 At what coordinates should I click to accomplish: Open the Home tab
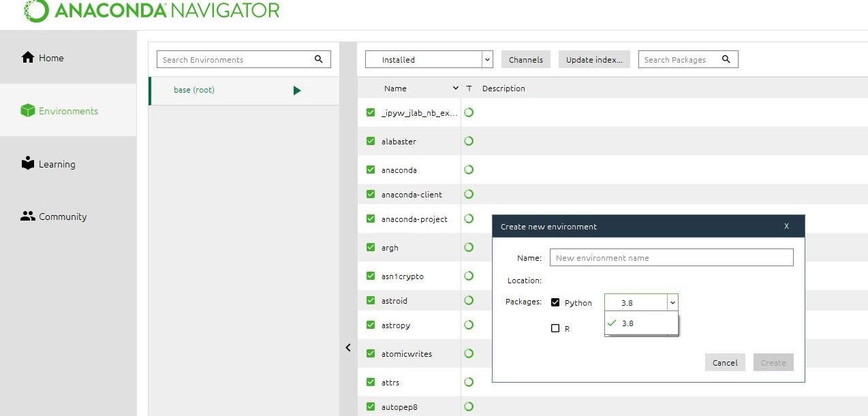tap(68, 58)
